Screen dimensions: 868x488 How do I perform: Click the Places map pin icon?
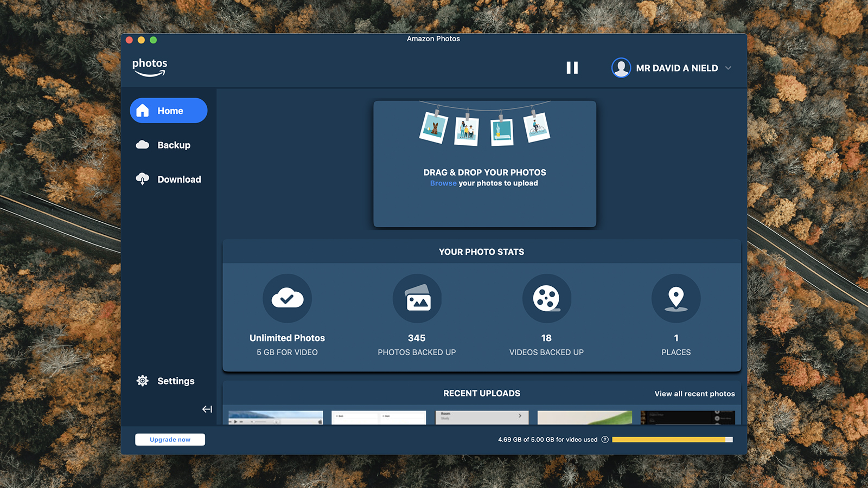point(676,298)
